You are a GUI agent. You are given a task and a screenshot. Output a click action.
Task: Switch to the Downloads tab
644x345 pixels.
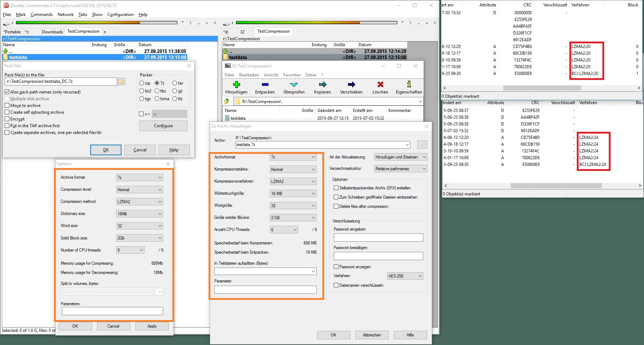coord(52,32)
